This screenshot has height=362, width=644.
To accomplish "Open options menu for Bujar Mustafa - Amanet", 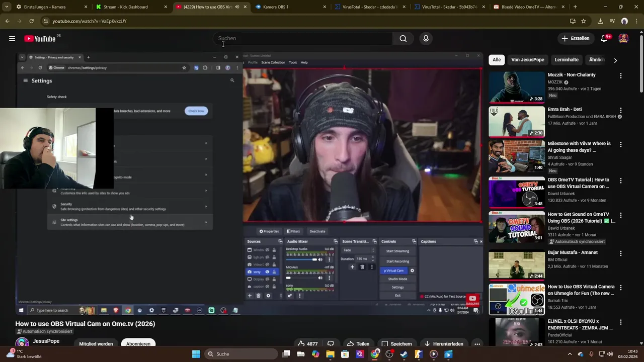I will tap(620, 253).
